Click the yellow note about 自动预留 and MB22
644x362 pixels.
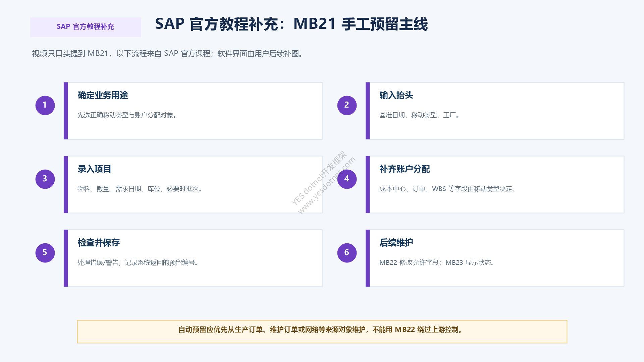click(x=322, y=331)
